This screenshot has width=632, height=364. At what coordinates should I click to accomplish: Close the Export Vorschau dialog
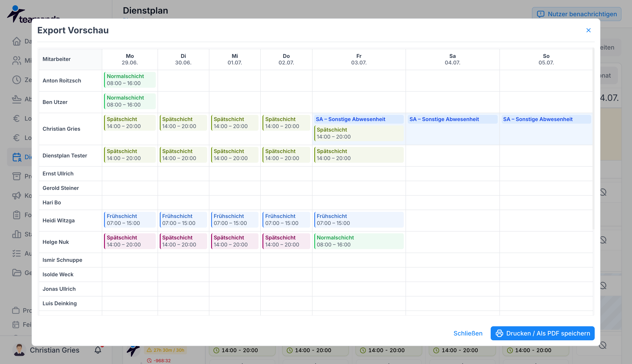(588, 30)
